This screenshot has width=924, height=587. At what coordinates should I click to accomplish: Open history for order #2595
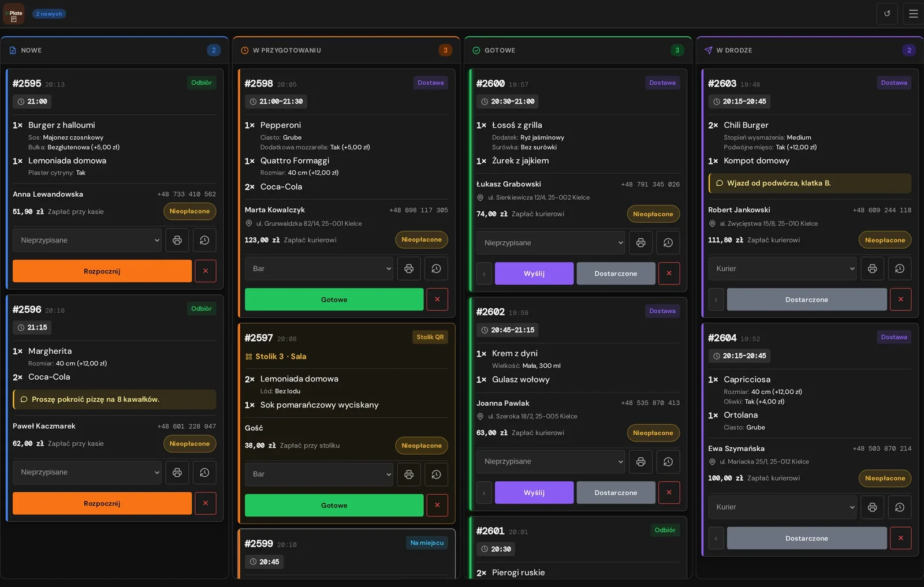tap(204, 240)
